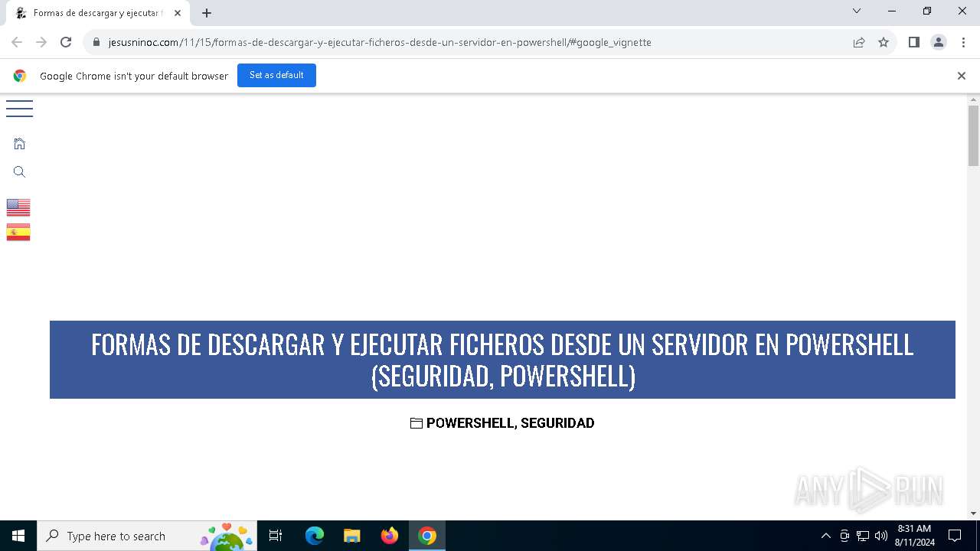Open File Explorer from taskbar
980x551 pixels.
(x=352, y=536)
